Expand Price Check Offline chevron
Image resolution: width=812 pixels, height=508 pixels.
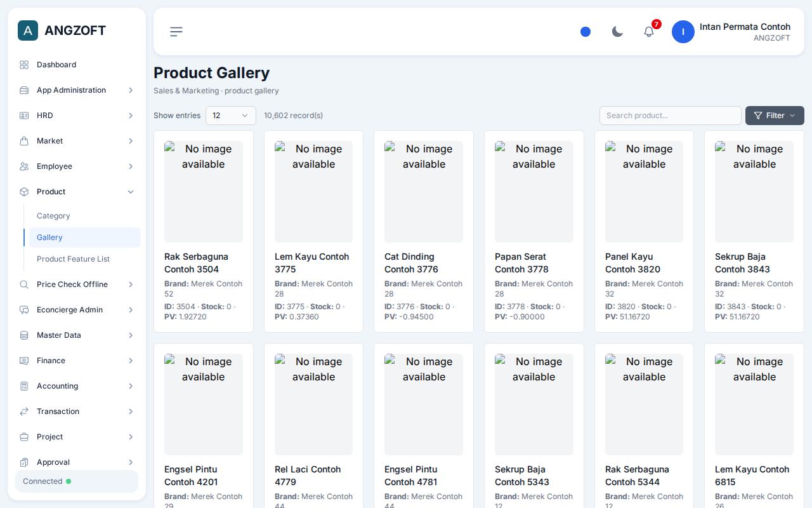pos(131,284)
